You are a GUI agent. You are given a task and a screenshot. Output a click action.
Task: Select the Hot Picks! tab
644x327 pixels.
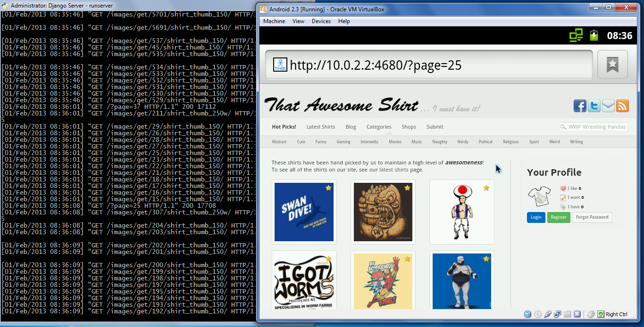point(284,127)
